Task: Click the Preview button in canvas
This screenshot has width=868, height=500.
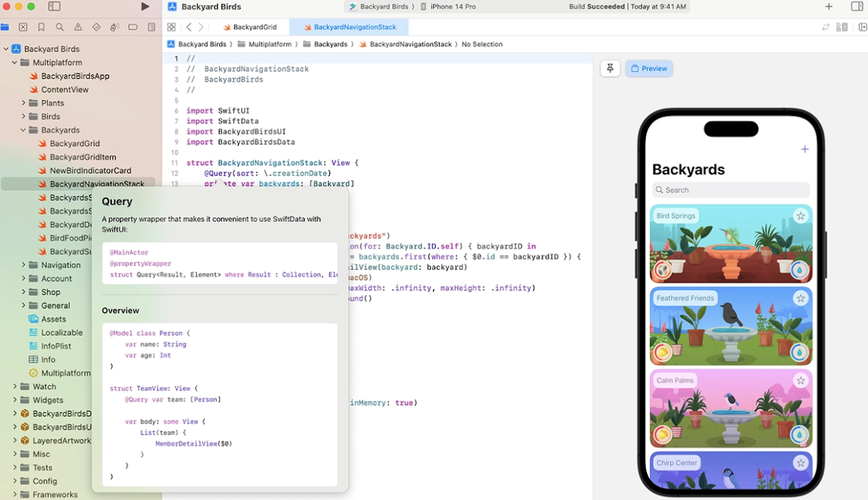Action: pos(649,68)
